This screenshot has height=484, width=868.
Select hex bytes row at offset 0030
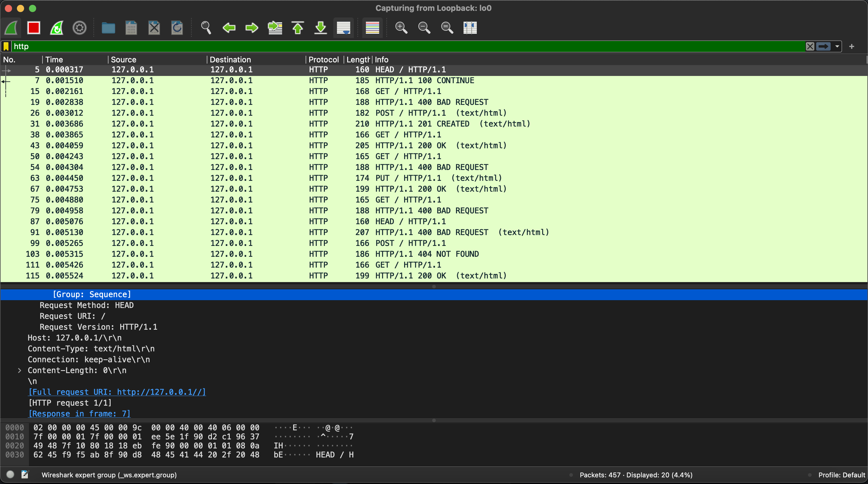tap(146, 455)
